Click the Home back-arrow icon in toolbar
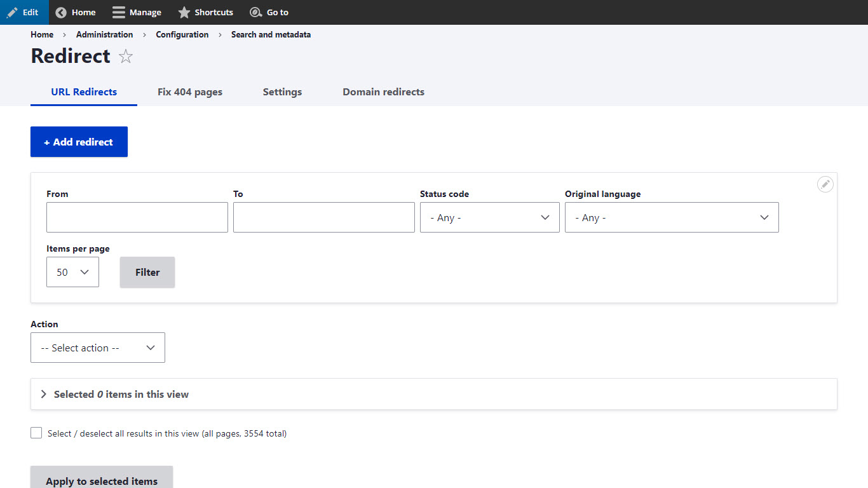868x488 pixels. 61,12
